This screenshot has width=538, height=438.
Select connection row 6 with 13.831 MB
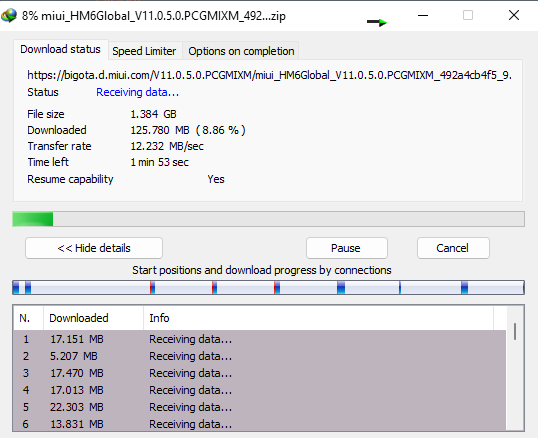260,424
